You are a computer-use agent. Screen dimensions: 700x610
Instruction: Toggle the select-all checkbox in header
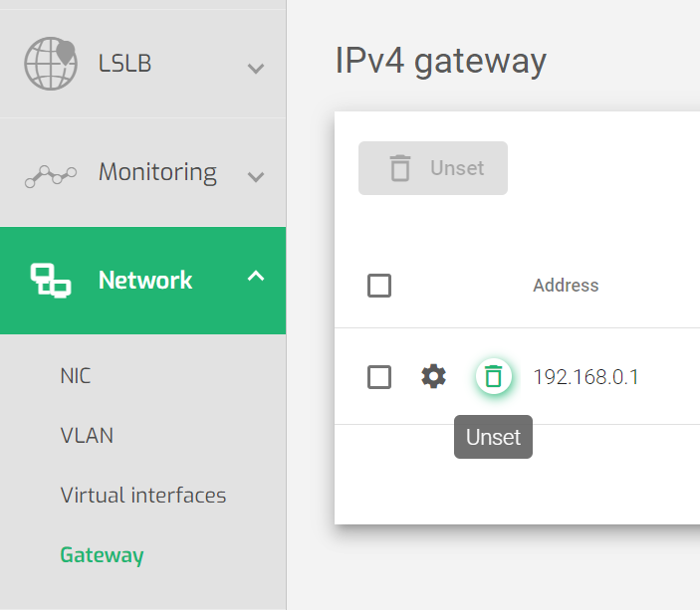click(x=379, y=286)
